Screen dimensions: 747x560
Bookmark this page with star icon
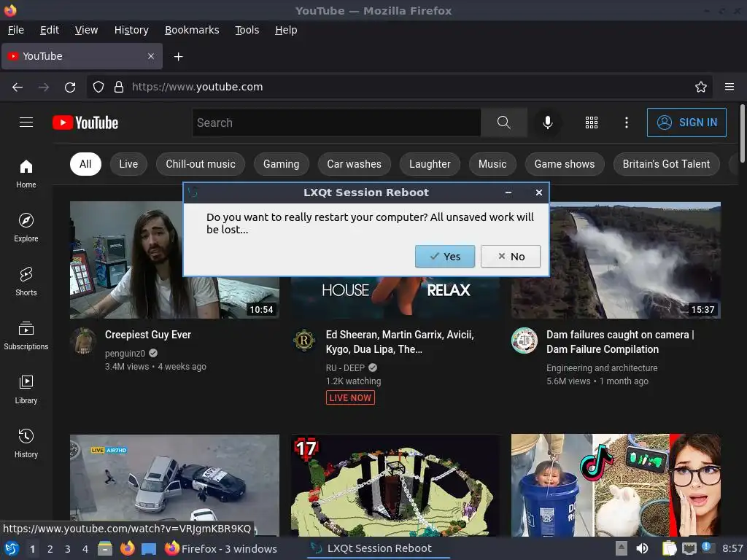700,87
